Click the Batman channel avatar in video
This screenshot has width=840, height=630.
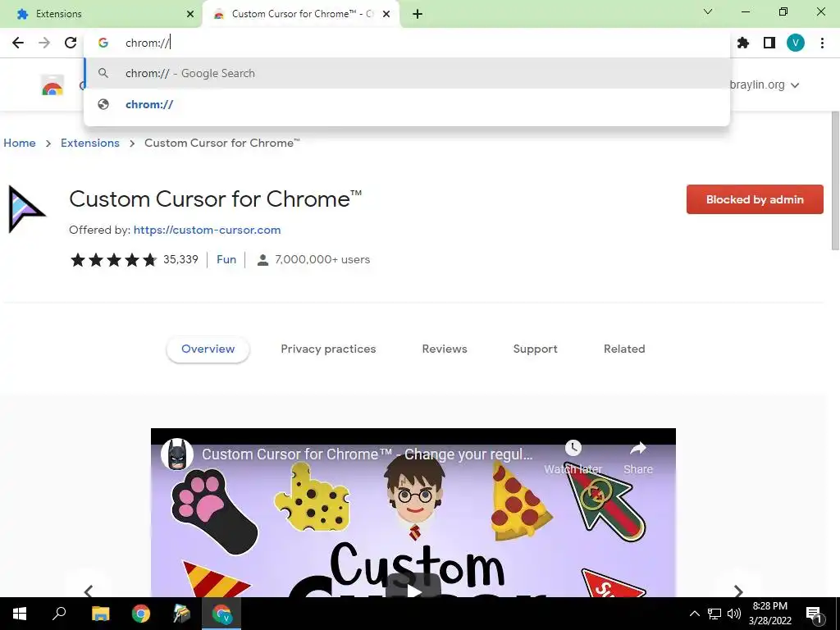point(177,454)
